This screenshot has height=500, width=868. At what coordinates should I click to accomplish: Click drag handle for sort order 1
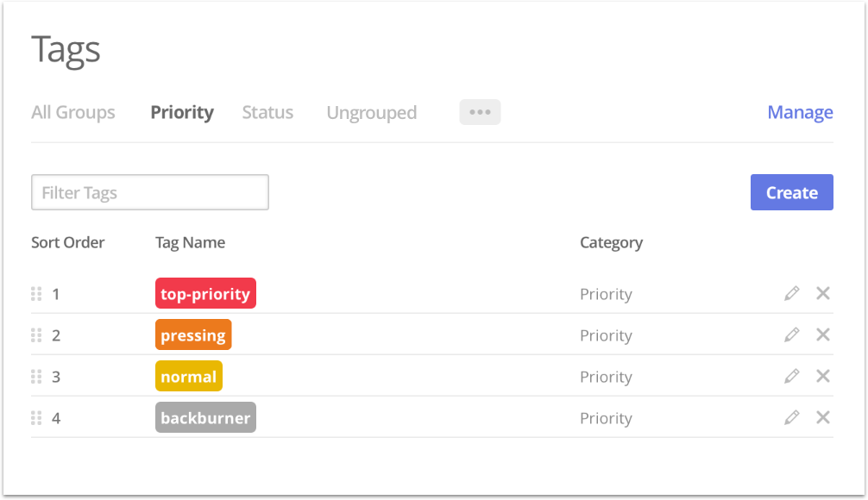click(x=36, y=294)
